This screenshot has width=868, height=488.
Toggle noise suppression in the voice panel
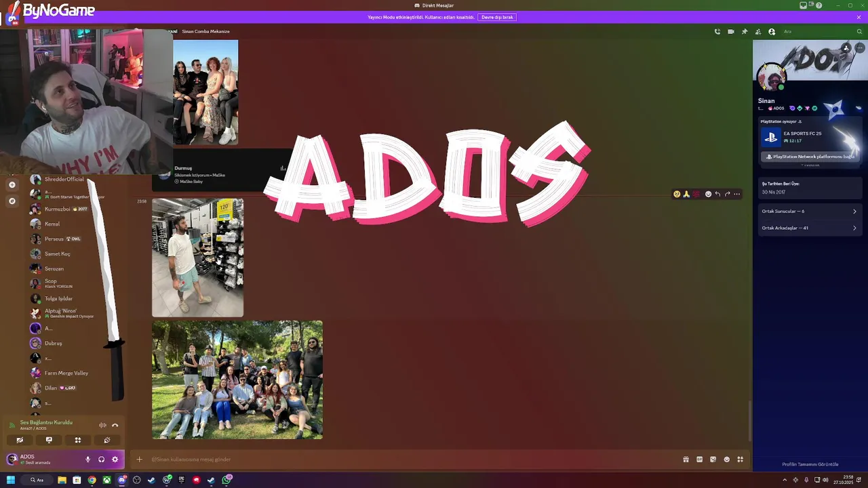[x=102, y=425]
